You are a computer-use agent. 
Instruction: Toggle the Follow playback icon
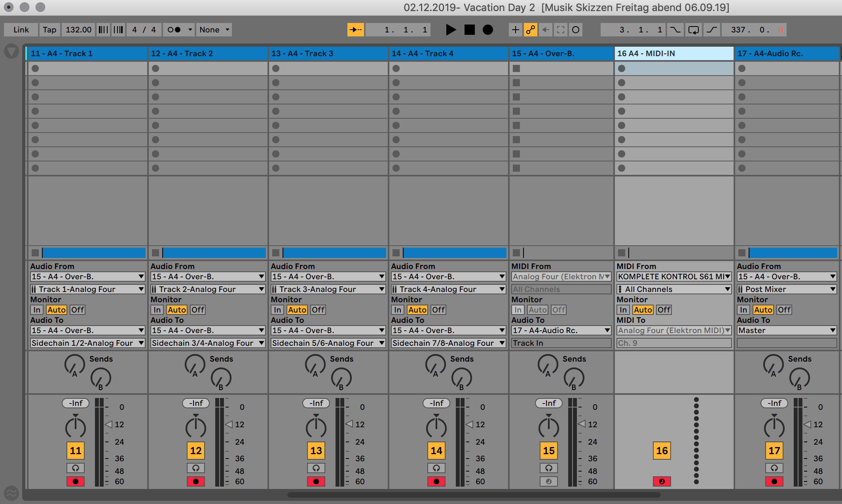(355, 30)
